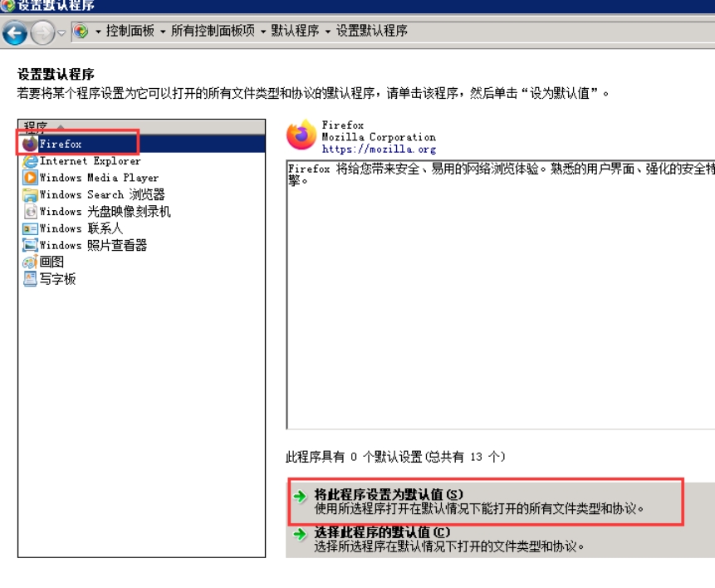Click the Back navigation arrow button
The width and height of the screenshot is (715, 588).
(x=15, y=33)
